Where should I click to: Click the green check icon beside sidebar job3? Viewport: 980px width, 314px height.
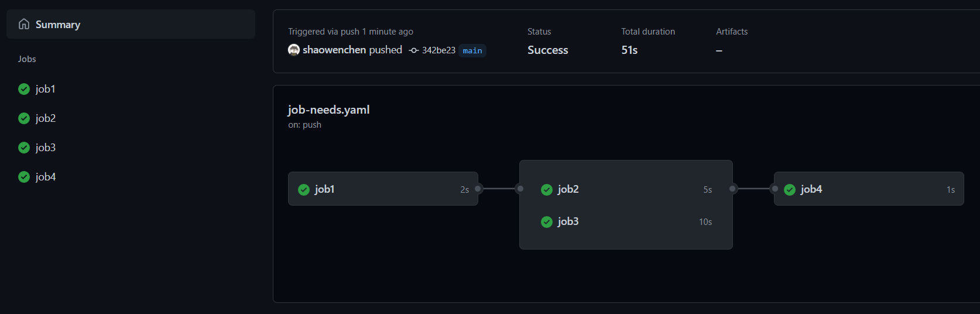tap(24, 148)
